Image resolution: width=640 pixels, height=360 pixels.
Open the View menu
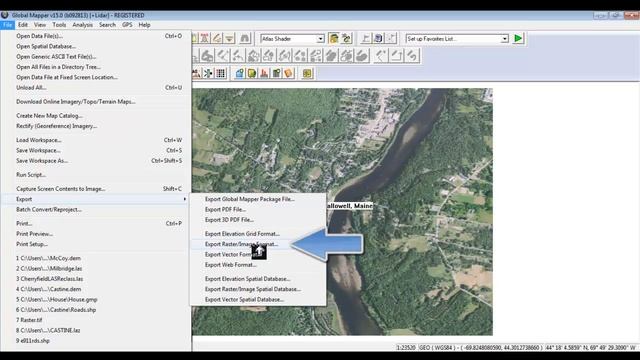pyautogui.click(x=40, y=25)
